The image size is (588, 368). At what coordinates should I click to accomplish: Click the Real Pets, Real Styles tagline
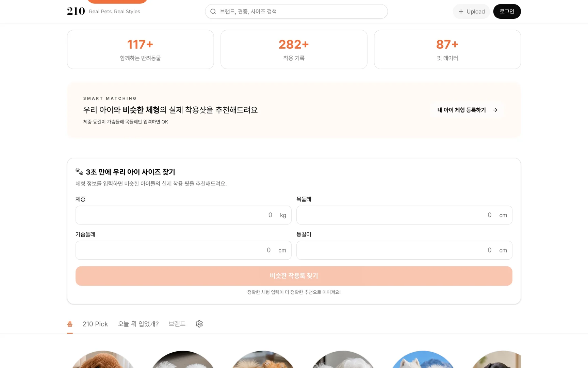114,12
